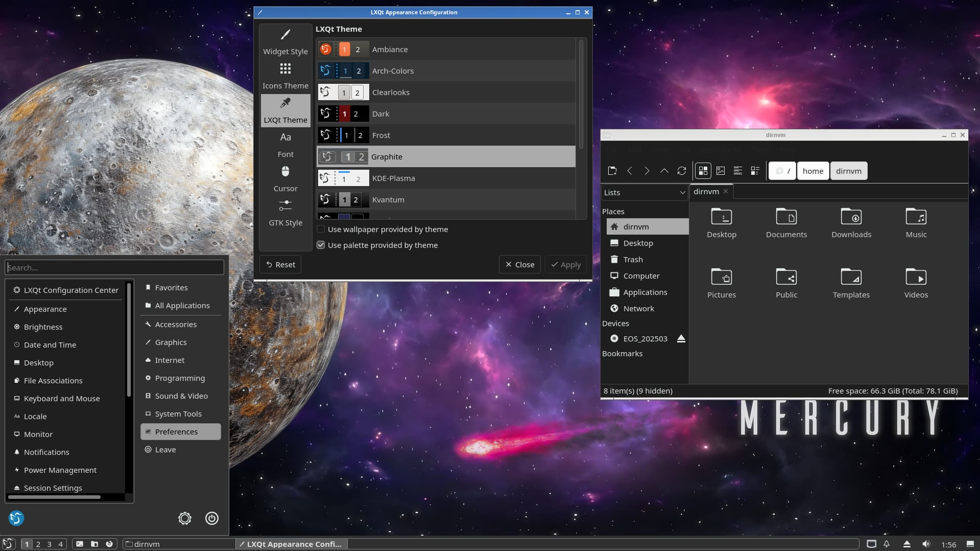This screenshot has height=551, width=980.
Task: Click the home path button
Action: tap(812, 171)
